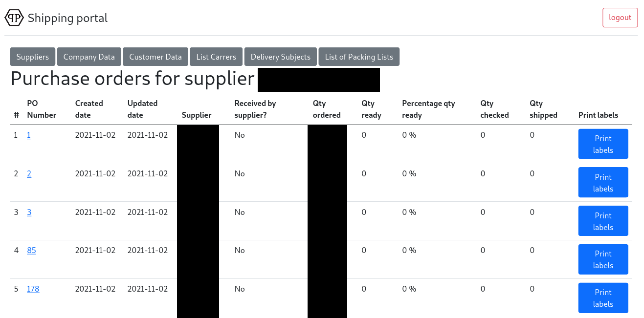Click the PO Number column header
Viewport: 644px width, 318px height.
click(42, 109)
